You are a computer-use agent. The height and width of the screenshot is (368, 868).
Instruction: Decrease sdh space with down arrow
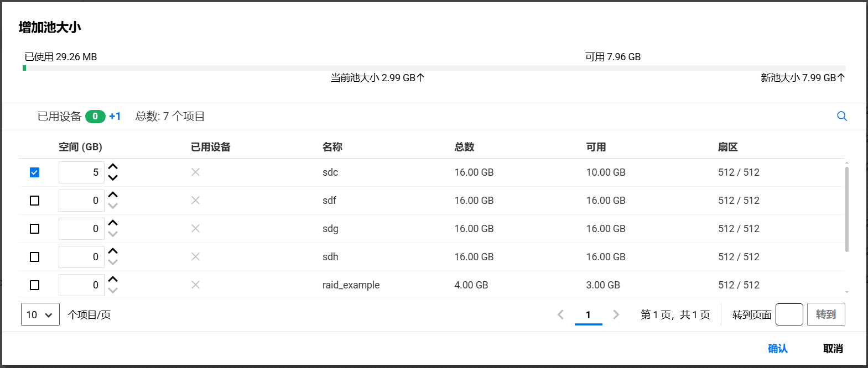click(x=113, y=262)
